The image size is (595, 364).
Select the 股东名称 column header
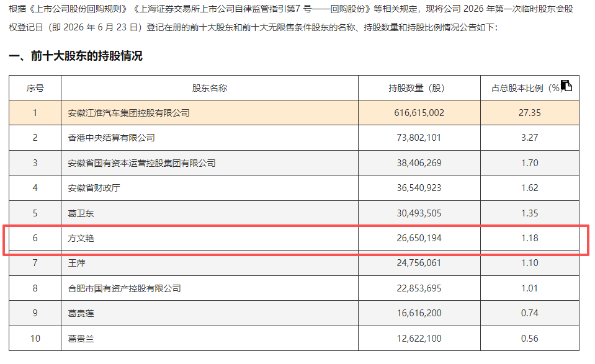(210, 88)
